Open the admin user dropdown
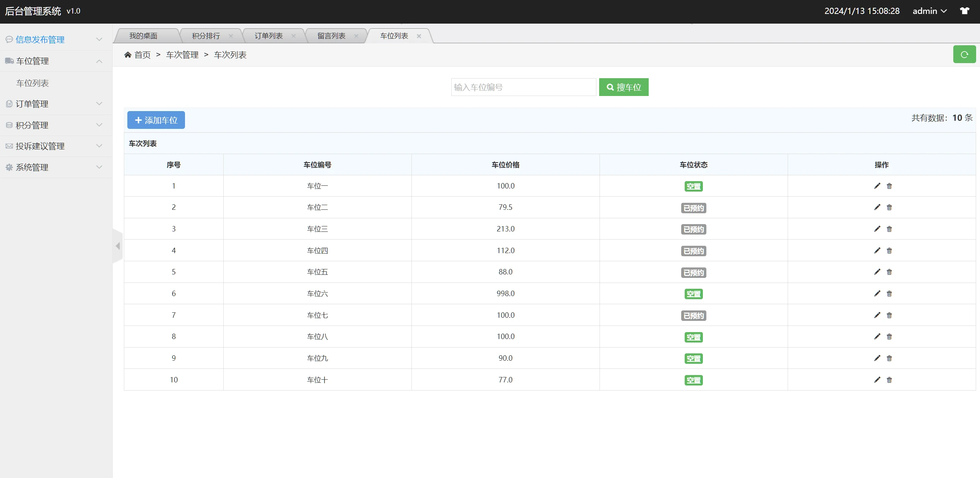The height and width of the screenshot is (478, 980). 929,11
